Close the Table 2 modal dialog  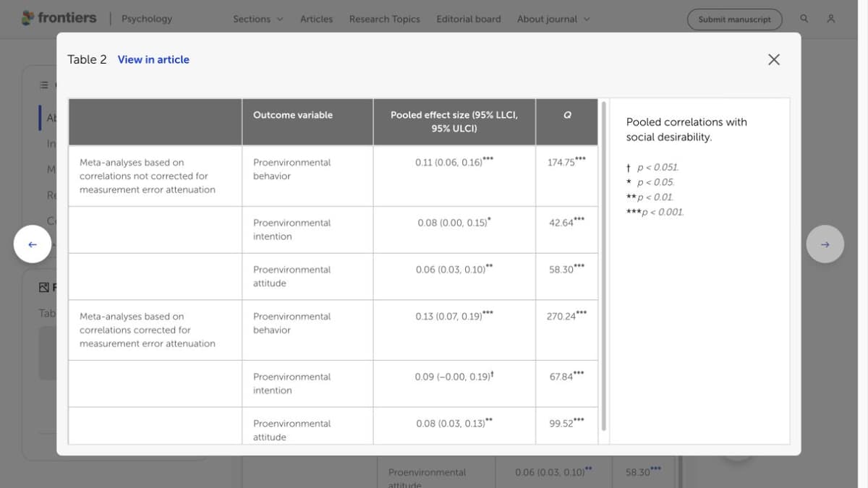click(773, 59)
